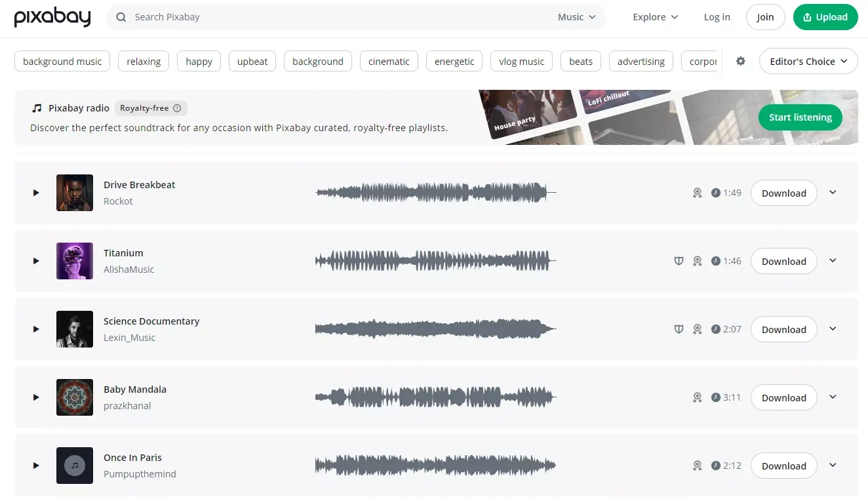The image size is (868, 499).
Task: Open the Science Documentary cover thumbnail
Action: 75,329
